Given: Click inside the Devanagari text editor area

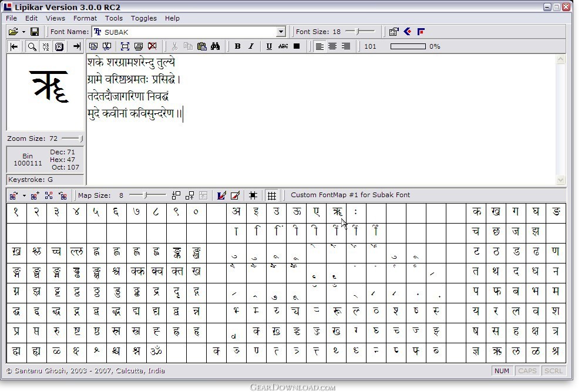Looking at the screenshot, I should pos(321,119).
